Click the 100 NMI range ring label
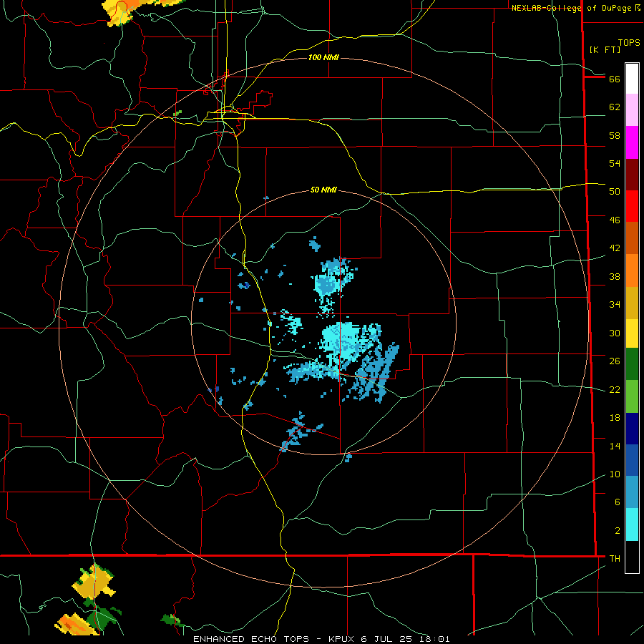This screenshot has width=644, height=644. point(323,57)
